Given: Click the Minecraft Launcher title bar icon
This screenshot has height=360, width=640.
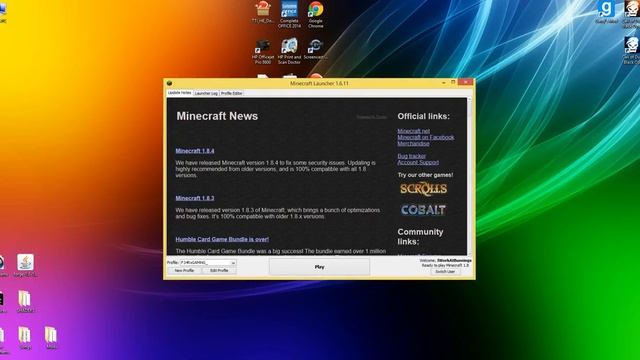Looking at the screenshot, I should click(169, 83).
